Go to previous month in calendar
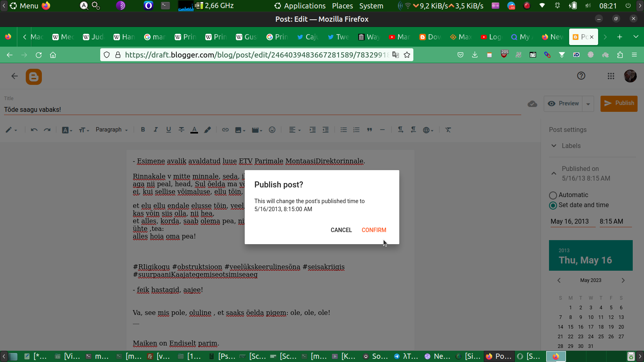The width and height of the screenshot is (644, 362). point(559,280)
